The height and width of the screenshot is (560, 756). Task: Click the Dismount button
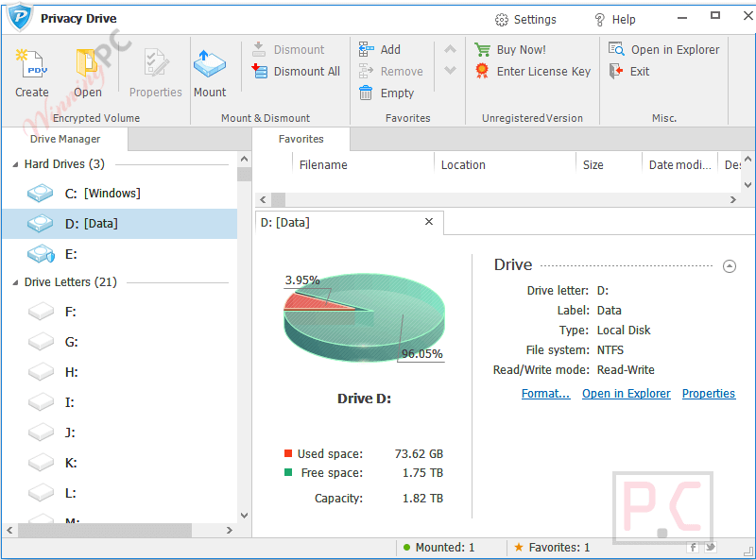pyautogui.click(x=288, y=50)
